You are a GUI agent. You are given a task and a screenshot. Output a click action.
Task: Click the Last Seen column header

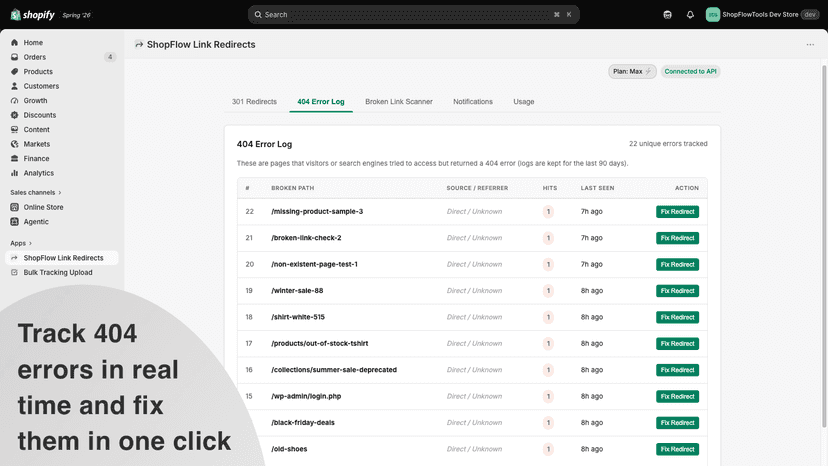click(x=597, y=188)
